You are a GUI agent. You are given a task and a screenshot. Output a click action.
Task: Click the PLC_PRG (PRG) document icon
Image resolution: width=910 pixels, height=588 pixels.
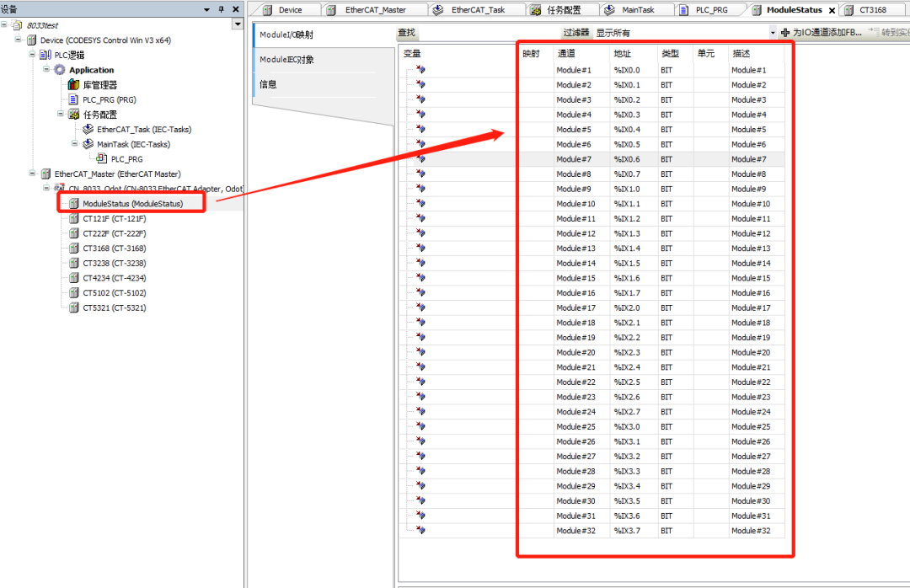click(x=73, y=99)
